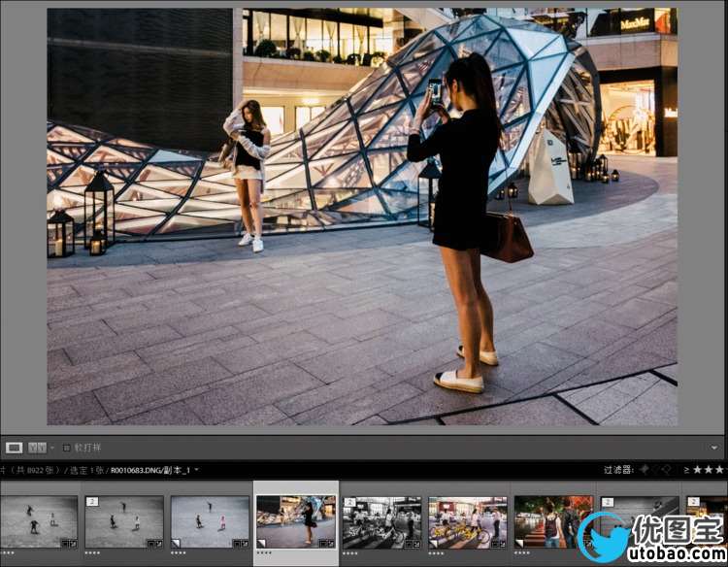Select first grayscale plaza children thumbnail
This screenshot has height=567, width=728.
[39, 522]
